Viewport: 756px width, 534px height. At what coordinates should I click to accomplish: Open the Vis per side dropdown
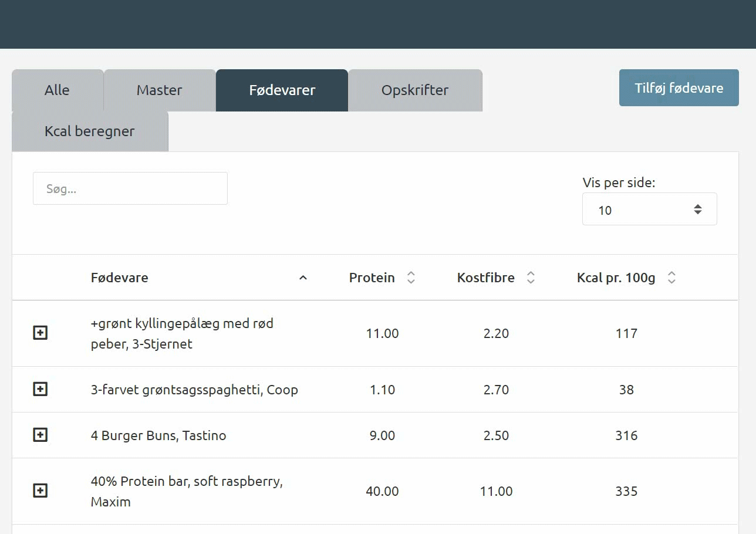649,209
